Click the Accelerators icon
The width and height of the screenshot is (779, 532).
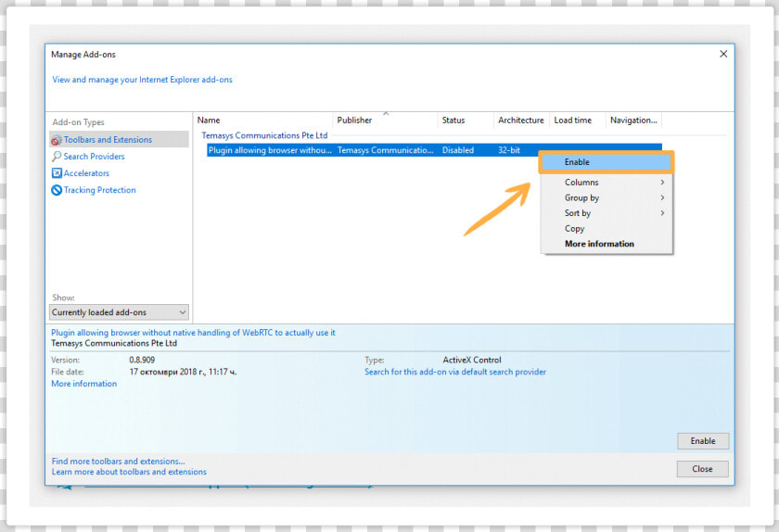57,173
